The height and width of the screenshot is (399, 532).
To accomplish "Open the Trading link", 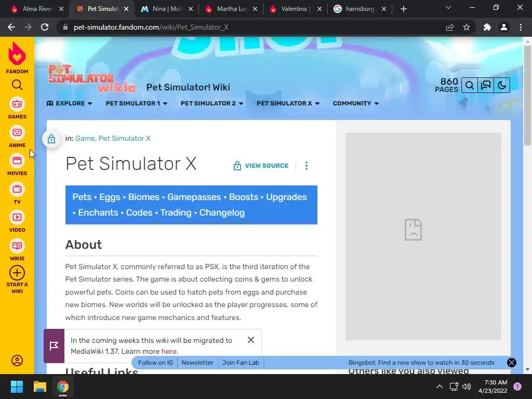I will click(x=176, y=212).
